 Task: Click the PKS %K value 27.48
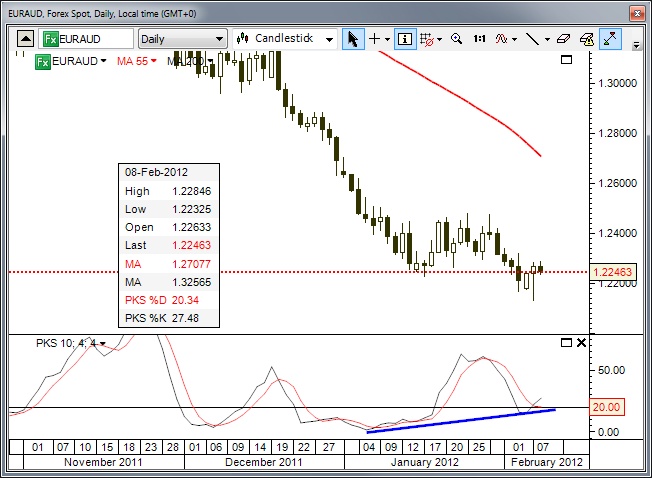(x=185, y=318)
